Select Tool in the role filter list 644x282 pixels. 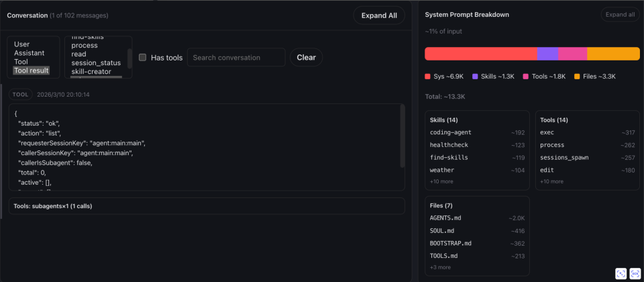click(x=21, y=62)
